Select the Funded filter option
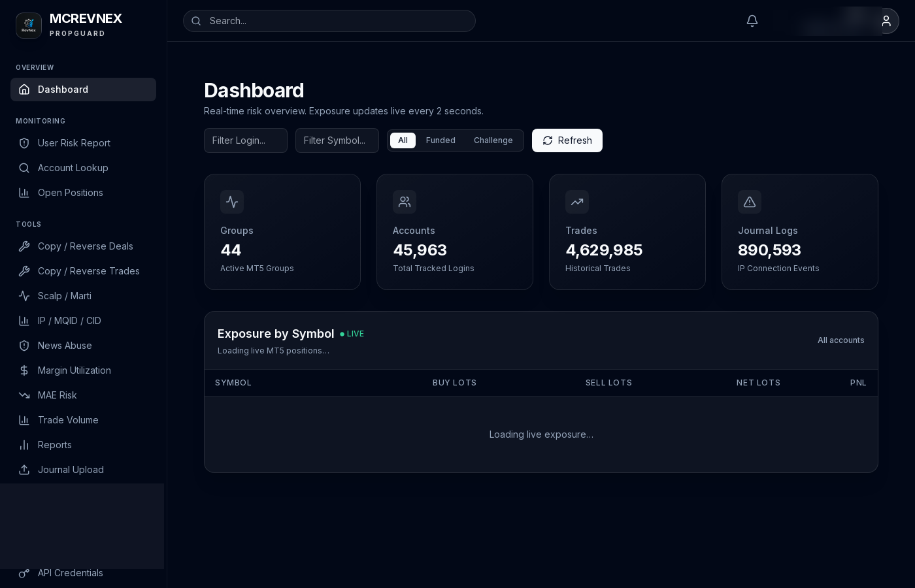 [441, 140]
